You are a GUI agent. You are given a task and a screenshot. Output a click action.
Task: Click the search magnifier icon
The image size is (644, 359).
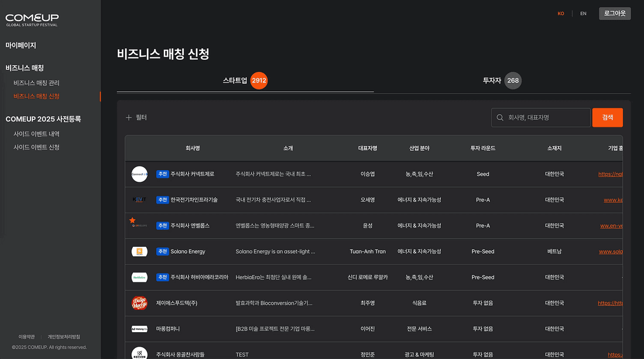pyautogui.click(x=500, y=118)
